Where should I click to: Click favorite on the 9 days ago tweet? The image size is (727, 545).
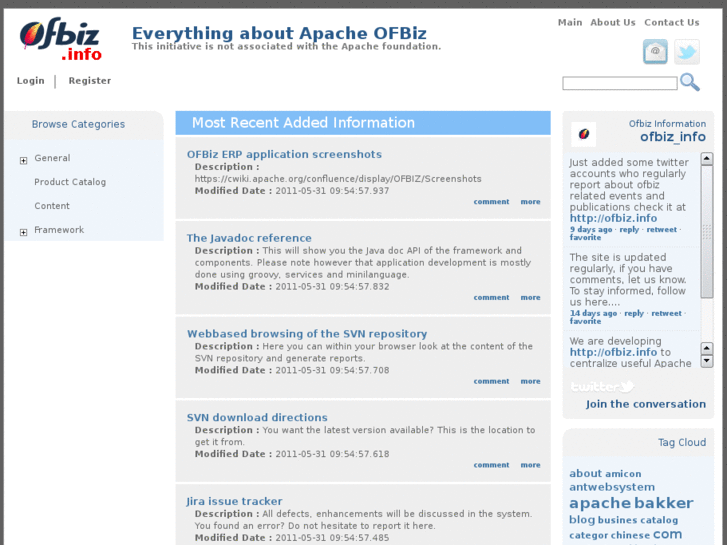pyautogui.click(x=585, y=237)
